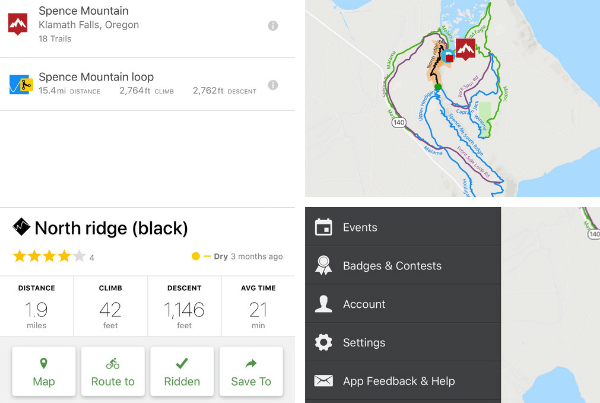600x403 pixels.
Task: Open info for Spence Mountain region
Action: tap(273, 26)
